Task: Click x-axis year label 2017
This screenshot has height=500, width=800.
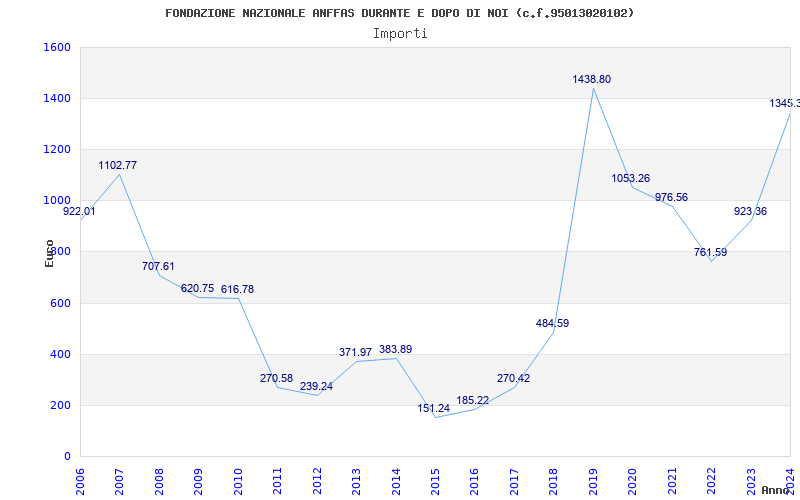Action: point(514,481)
